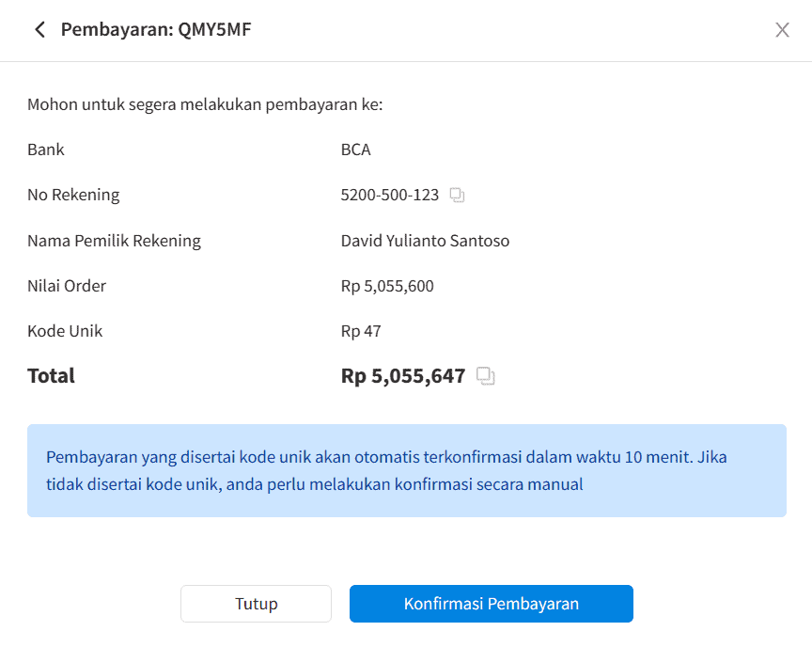Image resolution: width=812 pixels, height=647 pixels.
Task: Click the Nama Pemilik Rekening label
Action: (114, 241)
